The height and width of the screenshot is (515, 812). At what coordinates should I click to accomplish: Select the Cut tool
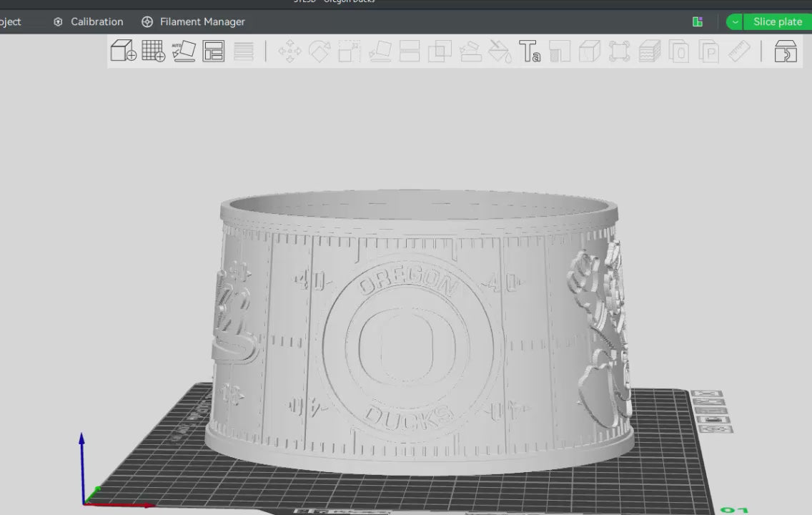[410, 51]
